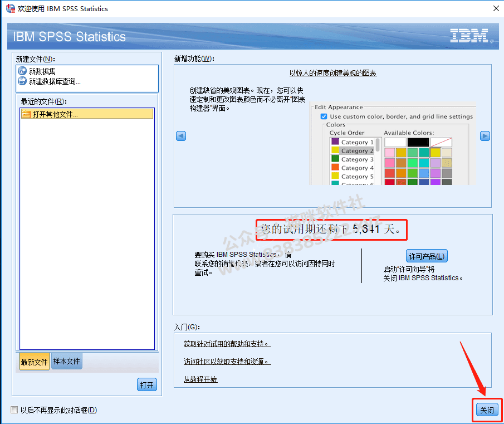Click the 新增功能(W): label
This screenshot has width=504, height=424.
194,59
